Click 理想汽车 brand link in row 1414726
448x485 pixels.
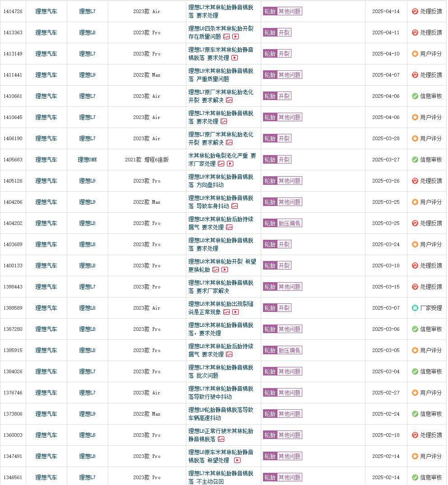pos(46,11)
